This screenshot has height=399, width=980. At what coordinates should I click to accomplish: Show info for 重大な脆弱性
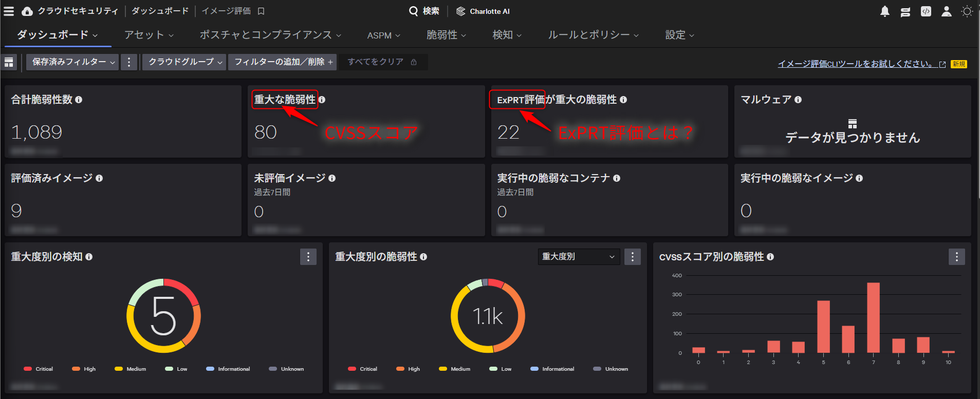click(322, 100)
